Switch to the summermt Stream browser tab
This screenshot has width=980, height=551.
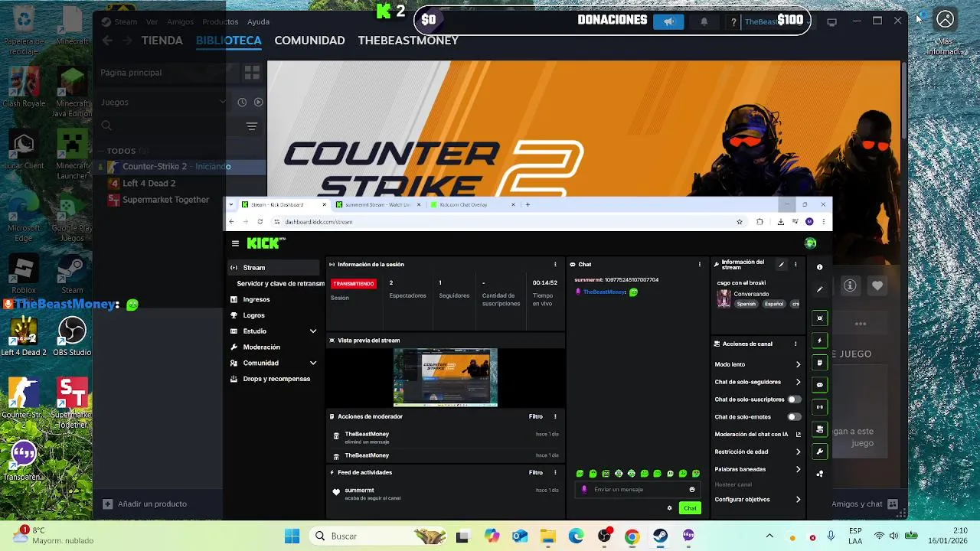(377, 205)
